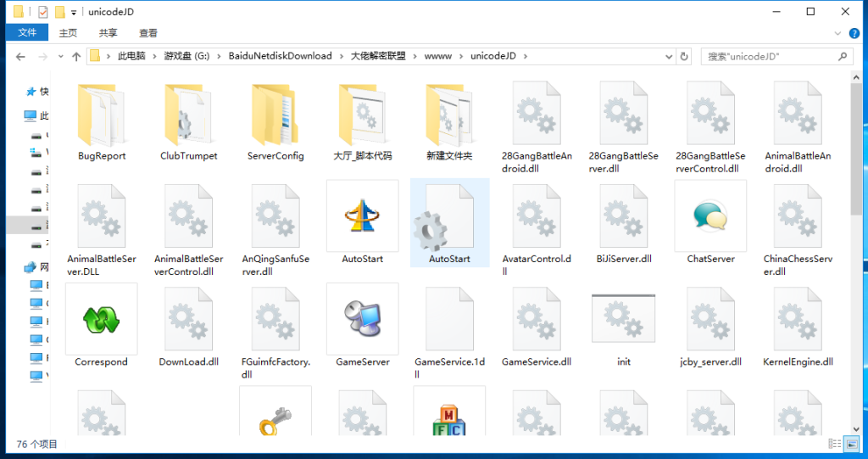Viewport: 868px width, 459px height.
Task: Select AnimalBattleServerControl.dll file icon
Action: 188,216
